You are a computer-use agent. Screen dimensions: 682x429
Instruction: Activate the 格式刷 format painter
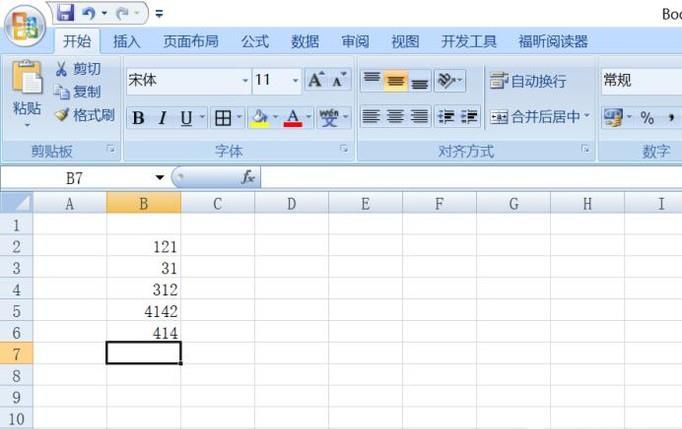(x=85, y=115)
